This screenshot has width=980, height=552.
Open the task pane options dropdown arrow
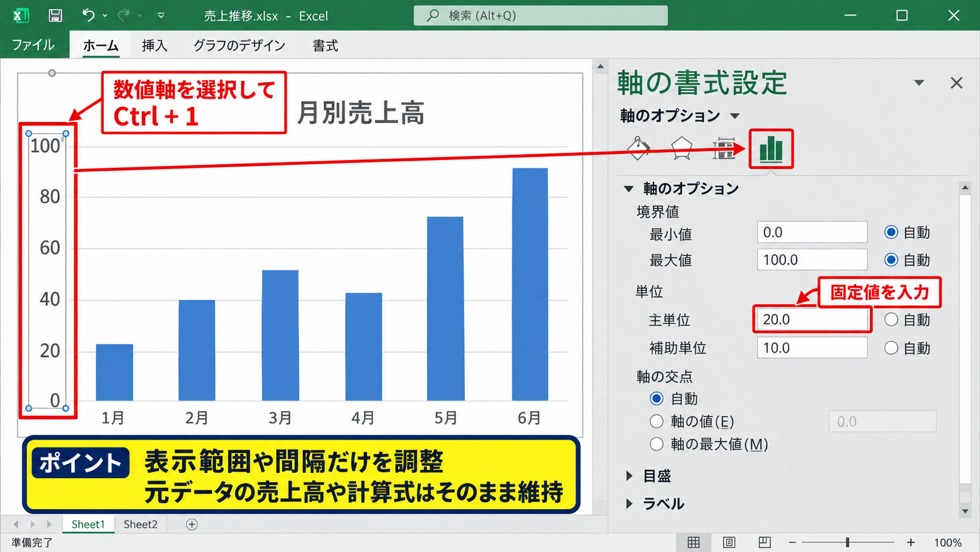coord(919,83)
